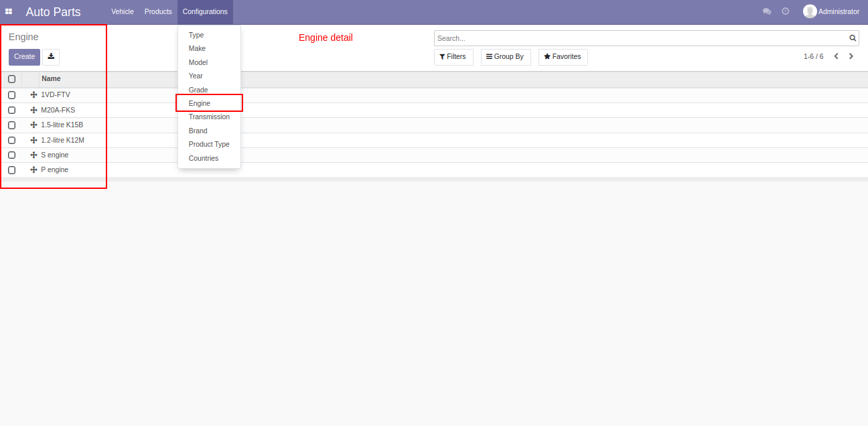
Task: Click the Administrator avatar picture
Action: (810, 11)
